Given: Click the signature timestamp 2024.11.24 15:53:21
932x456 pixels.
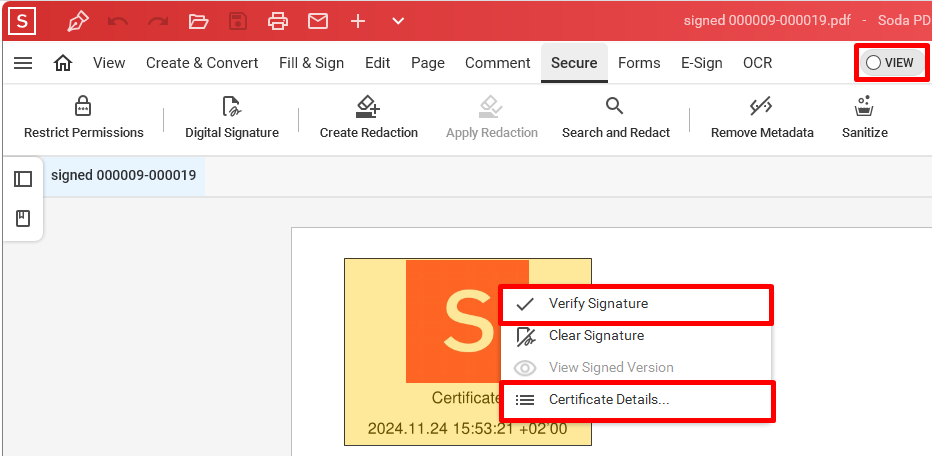Looking at the screenshot, I should [x=467, y=429].
